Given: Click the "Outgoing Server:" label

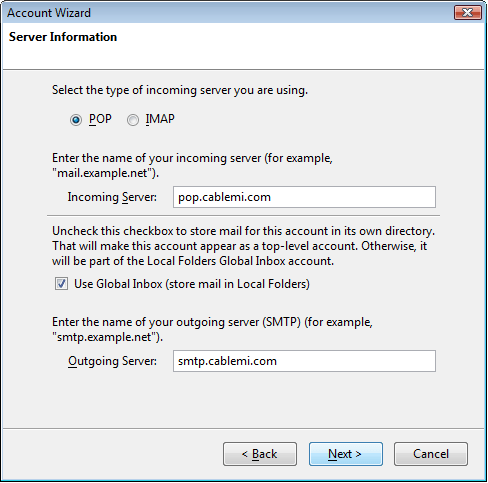Looking at the screenshot, I should (112, 361).
